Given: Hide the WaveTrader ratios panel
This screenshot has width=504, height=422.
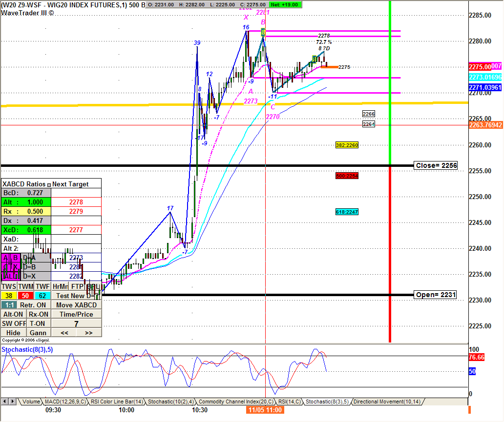Looking at the screenshot, I should [x=13, y=333].
